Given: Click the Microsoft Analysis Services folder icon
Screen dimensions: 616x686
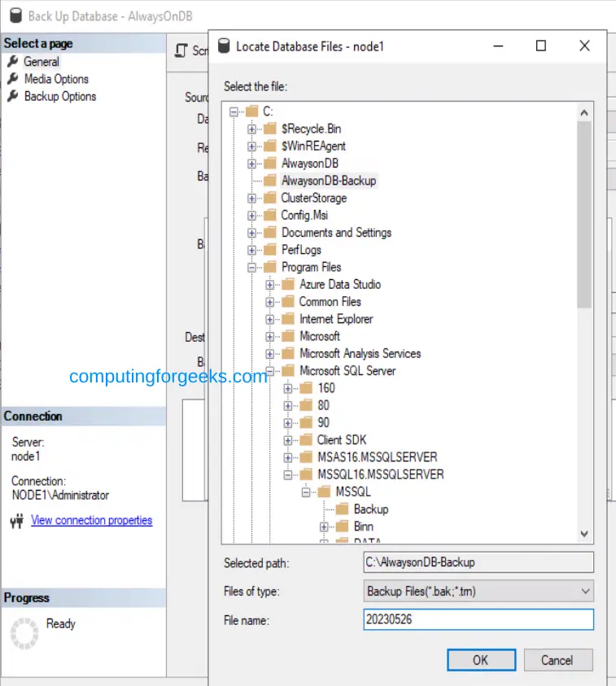Looking at the screenshot, I should click(288, 353).
